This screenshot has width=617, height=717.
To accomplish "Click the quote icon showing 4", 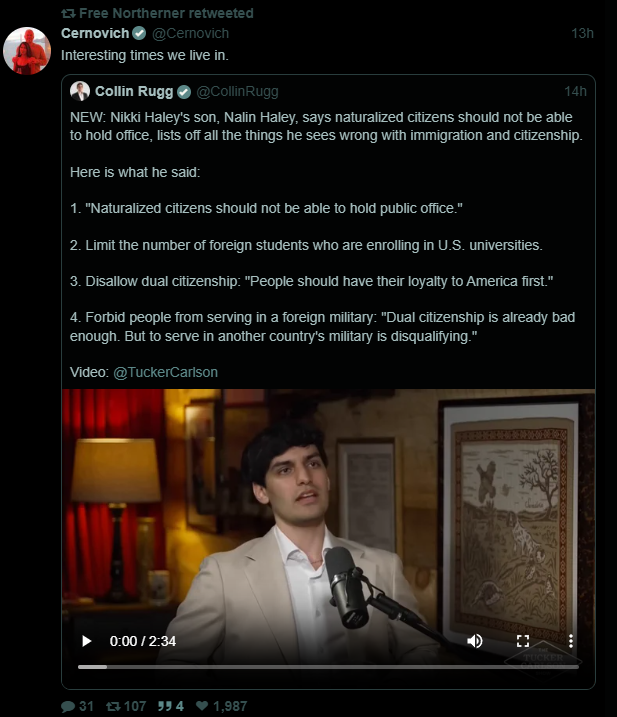I will click(165, 706).
